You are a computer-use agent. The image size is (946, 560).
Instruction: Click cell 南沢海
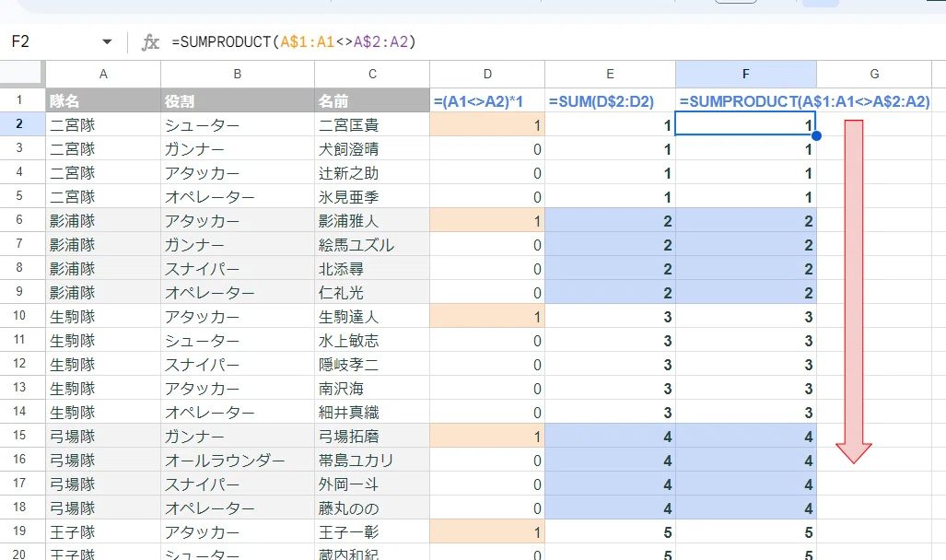pos(372,389)
